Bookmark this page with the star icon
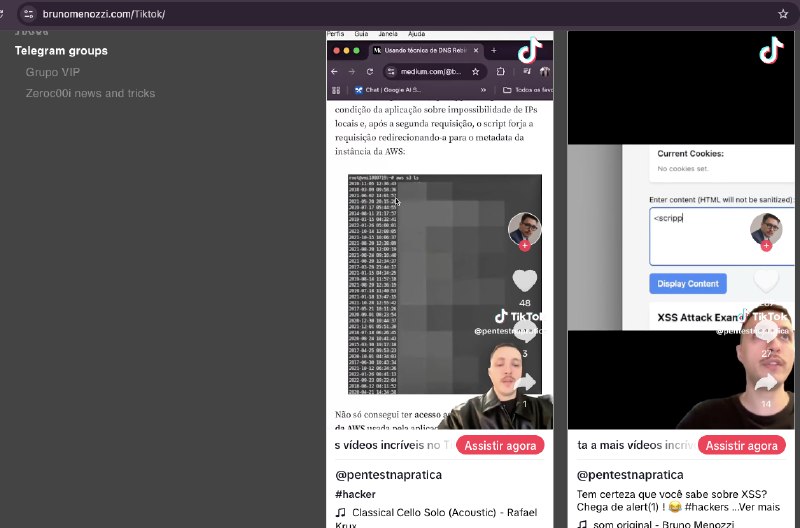Viewport: 800px width, 528px height. 783,14
